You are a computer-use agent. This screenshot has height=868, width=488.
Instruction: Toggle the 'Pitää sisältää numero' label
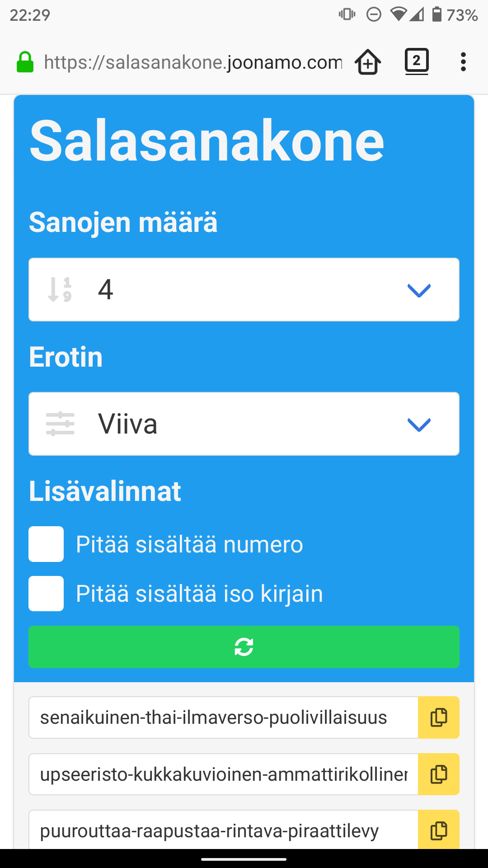pos(189,544)
